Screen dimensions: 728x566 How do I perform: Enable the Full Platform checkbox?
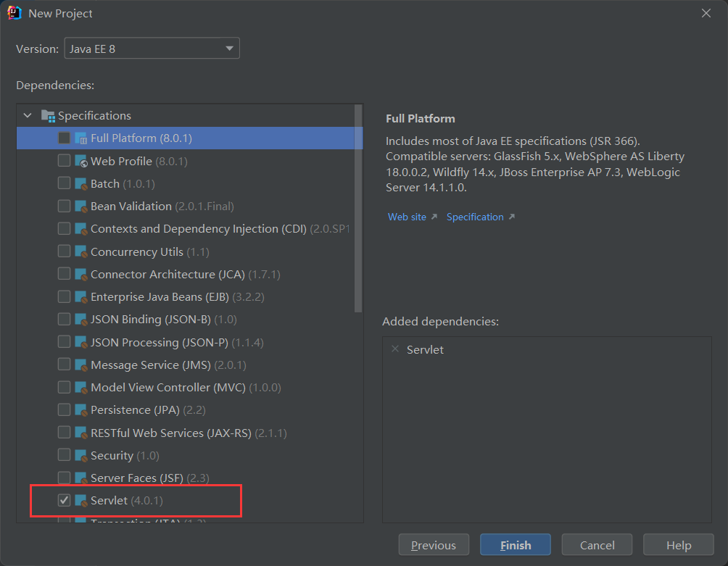tap(64, 138)
